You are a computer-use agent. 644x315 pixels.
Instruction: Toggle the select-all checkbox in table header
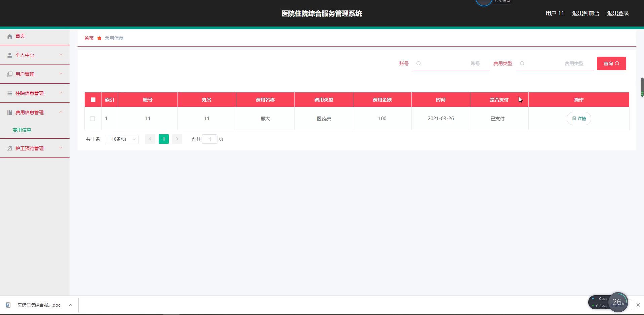click(x=93, y=100)
